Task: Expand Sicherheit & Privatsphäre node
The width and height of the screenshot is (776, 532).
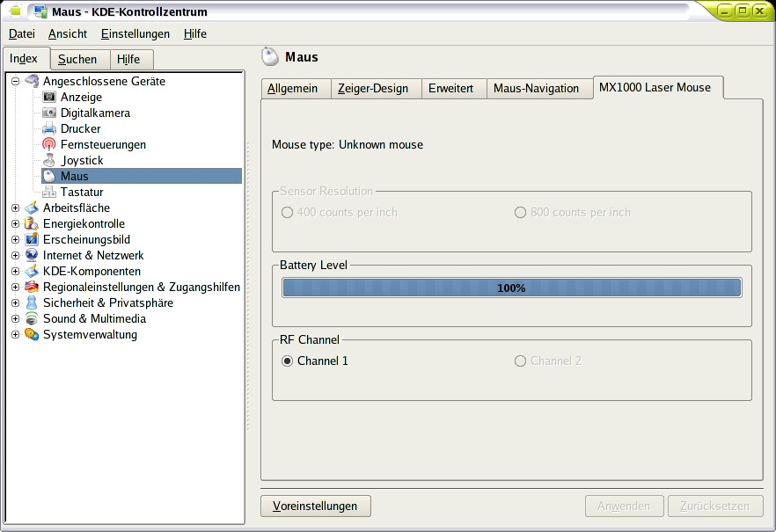Action: pyautogui.click(x=15, y=302)
